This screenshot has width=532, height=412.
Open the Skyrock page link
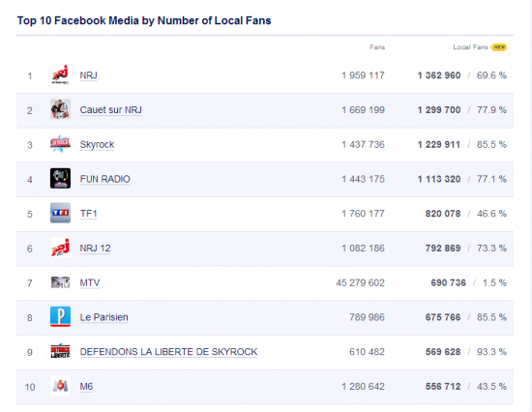point(97,144)
